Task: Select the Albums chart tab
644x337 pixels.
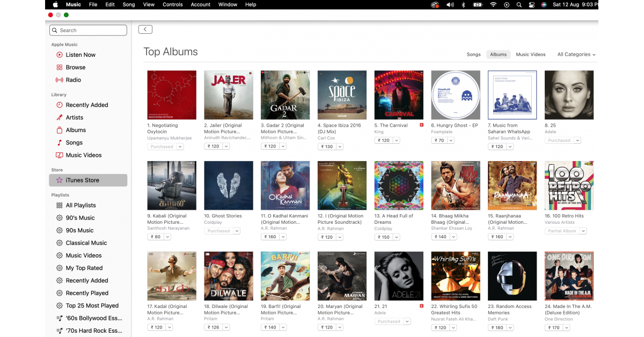Action: pos(499,55)
